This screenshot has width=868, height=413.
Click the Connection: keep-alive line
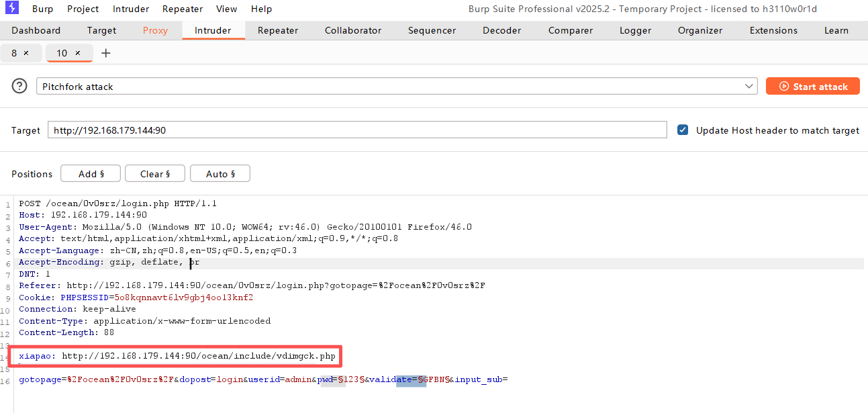click(x=77, y=309)
